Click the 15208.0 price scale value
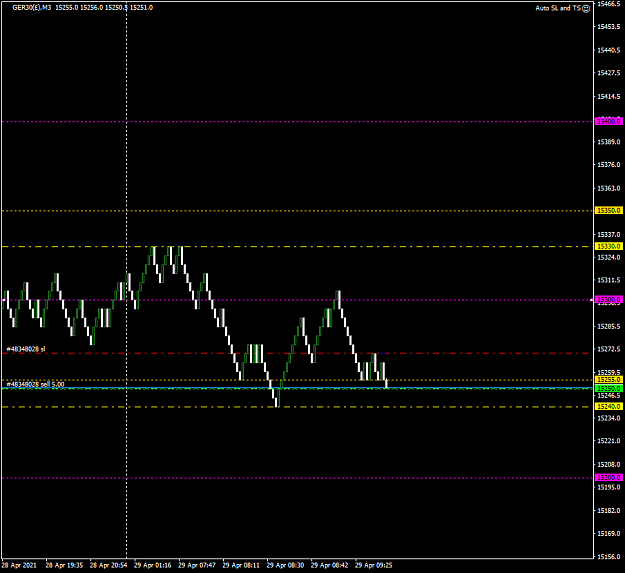The height and width of the screenshot is (573, 625). click(609, 464)
